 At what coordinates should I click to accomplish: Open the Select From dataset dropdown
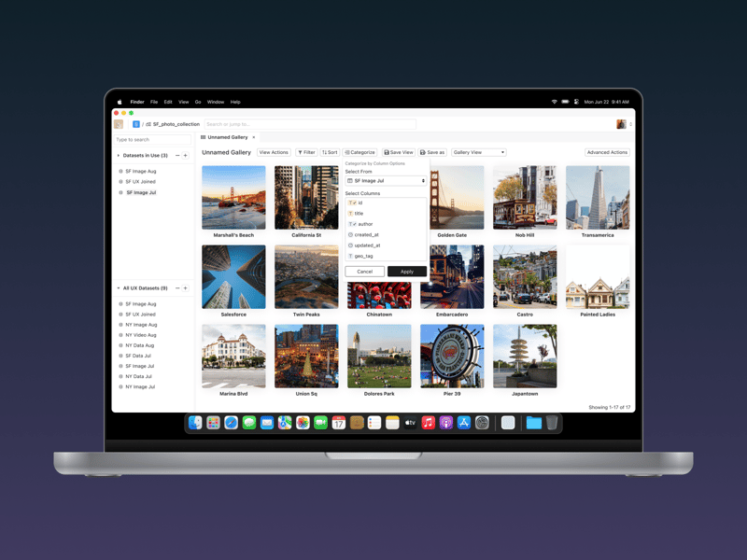[386, 181]
